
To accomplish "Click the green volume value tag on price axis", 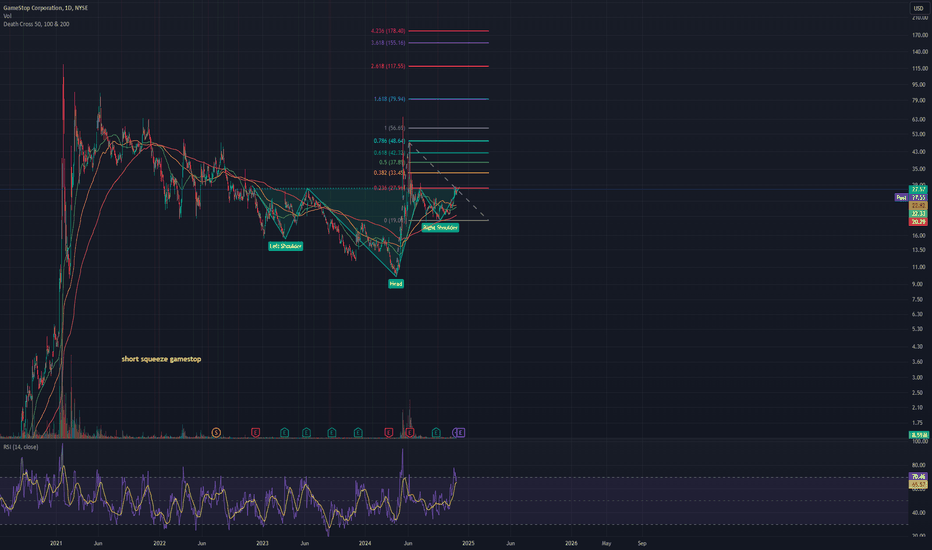I will click(x=919, y=435).
